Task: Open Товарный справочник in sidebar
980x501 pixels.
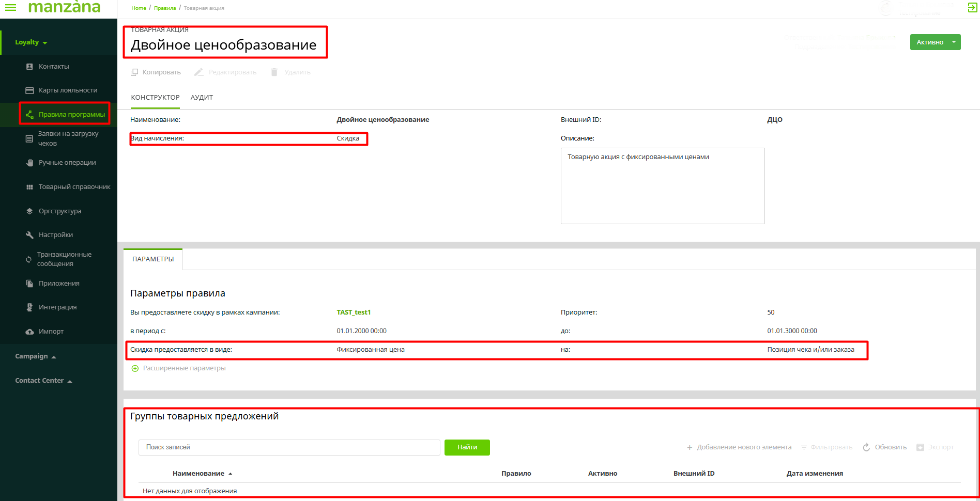Action: click(74, 187)
